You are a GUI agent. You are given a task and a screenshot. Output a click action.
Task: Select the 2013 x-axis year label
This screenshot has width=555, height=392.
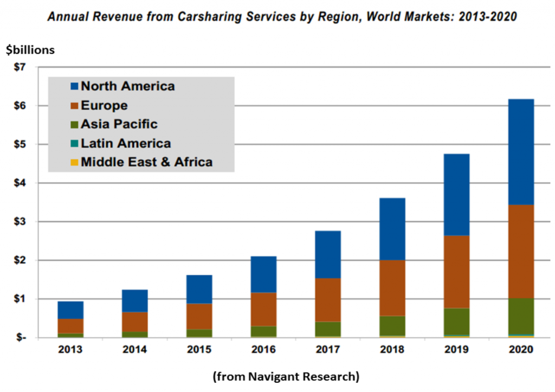pyautogui.click(x=70, y=350)
